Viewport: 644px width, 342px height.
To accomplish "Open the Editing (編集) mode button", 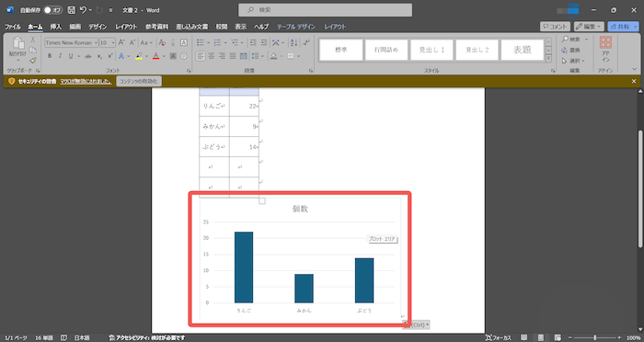I will (x=589, y=27).
